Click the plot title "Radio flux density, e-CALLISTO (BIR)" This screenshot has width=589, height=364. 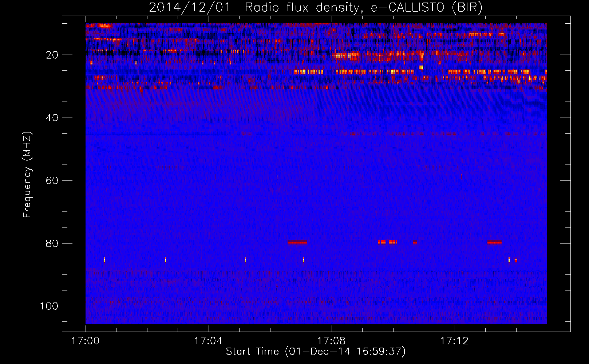coord(363,7)
